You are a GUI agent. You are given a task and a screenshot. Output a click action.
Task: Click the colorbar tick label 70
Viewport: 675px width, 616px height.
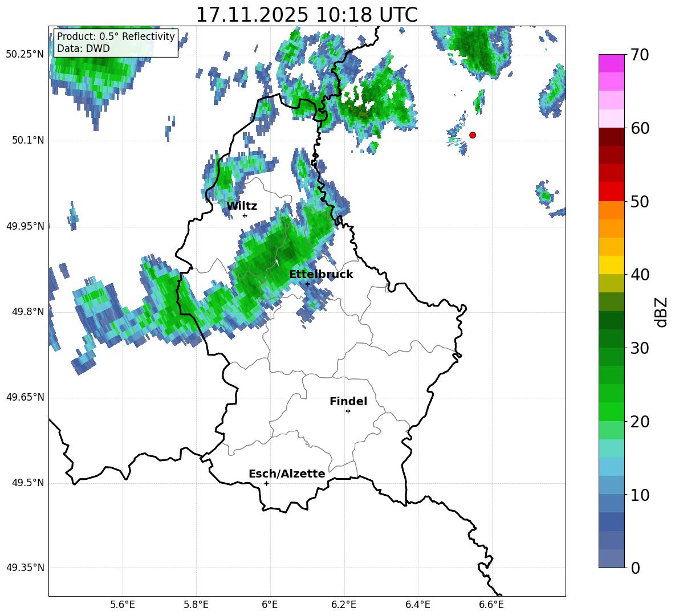pyautogui.click(x=640, y=55)
